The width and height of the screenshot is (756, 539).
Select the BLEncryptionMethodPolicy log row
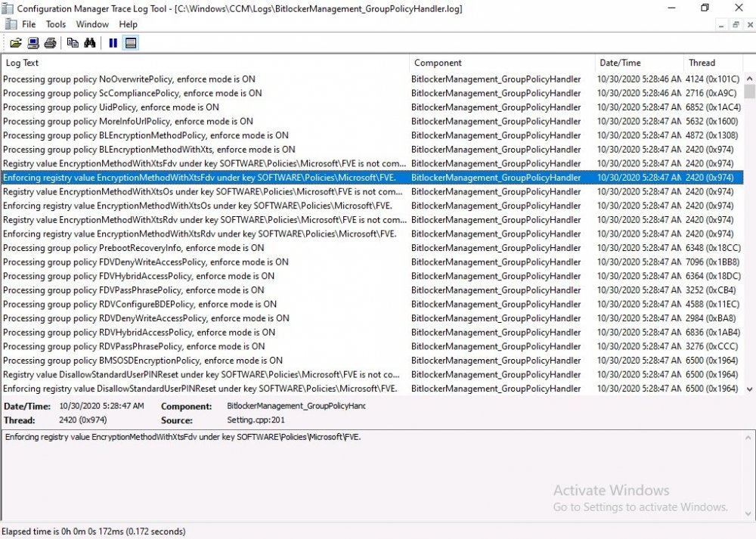click(x=372, y=135)
